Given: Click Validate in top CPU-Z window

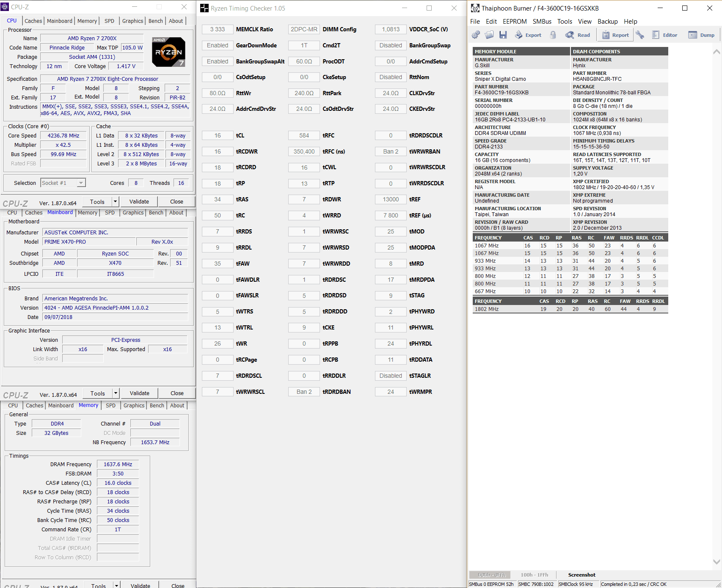Looking at the screenshot, I should coord(139,202).
